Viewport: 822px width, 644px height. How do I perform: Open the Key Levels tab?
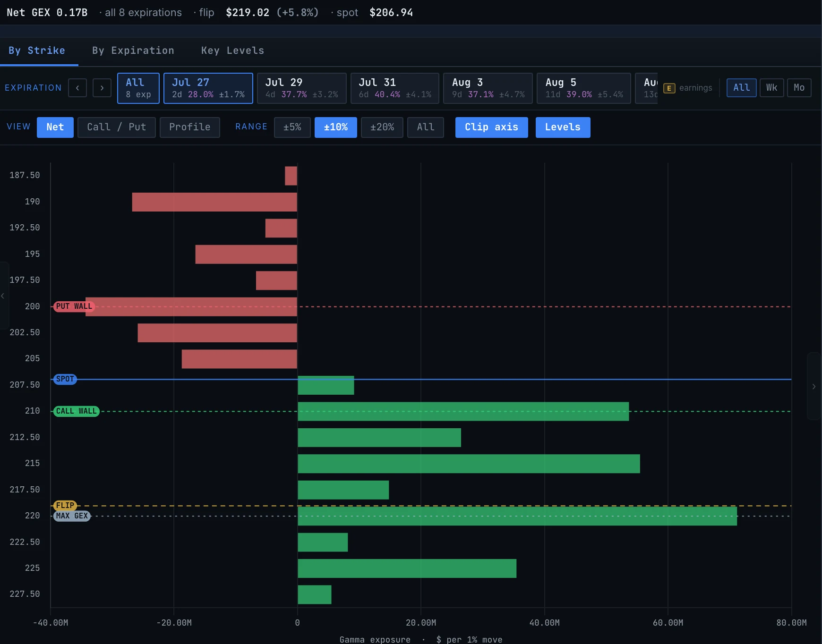click(232, 51)
